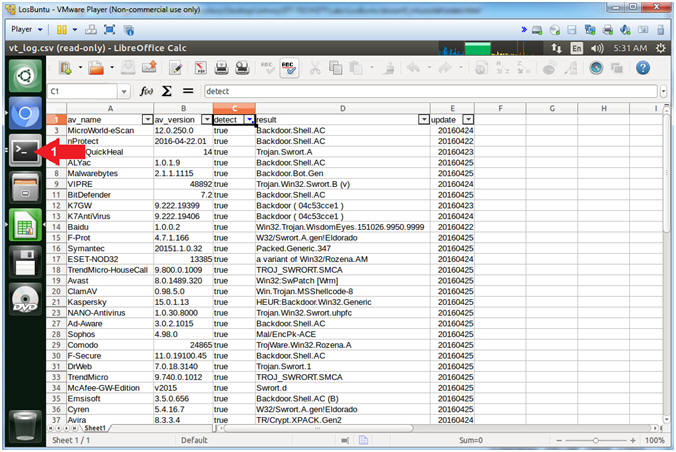The height and width of the screenshot is (452, 676).
Task: Click VMware pause virtual machine icon
Action: (x=62, y=29)
